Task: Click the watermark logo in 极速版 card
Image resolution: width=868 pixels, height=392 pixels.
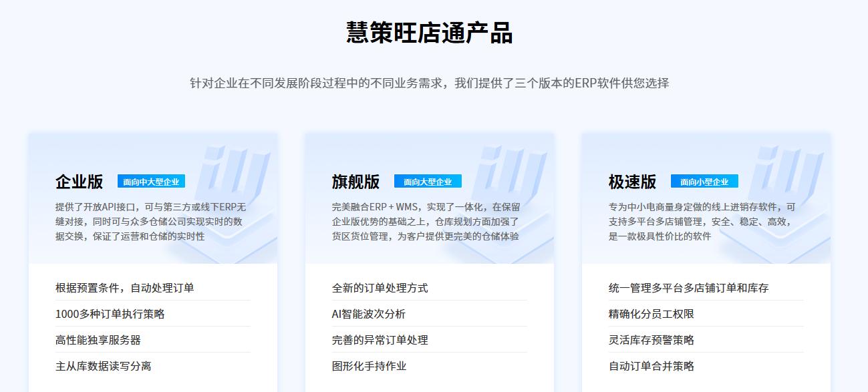Action: pyautogui.click(x=788, y=175)
